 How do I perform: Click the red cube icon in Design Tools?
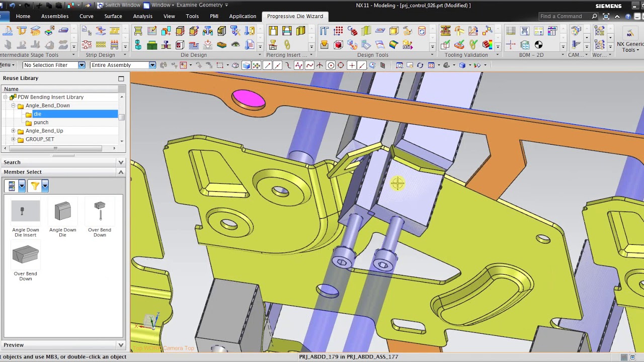[338, 45]
